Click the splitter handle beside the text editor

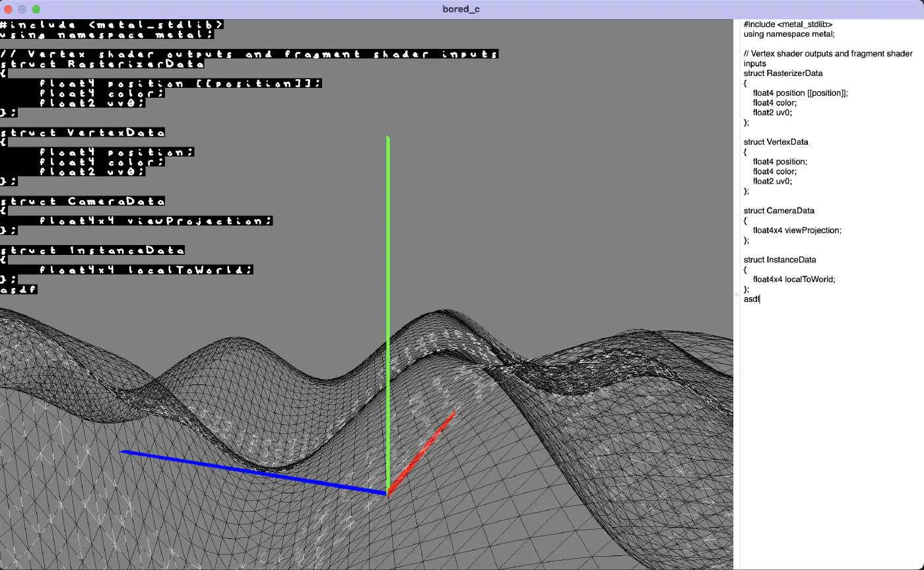(x=737, y=294)
